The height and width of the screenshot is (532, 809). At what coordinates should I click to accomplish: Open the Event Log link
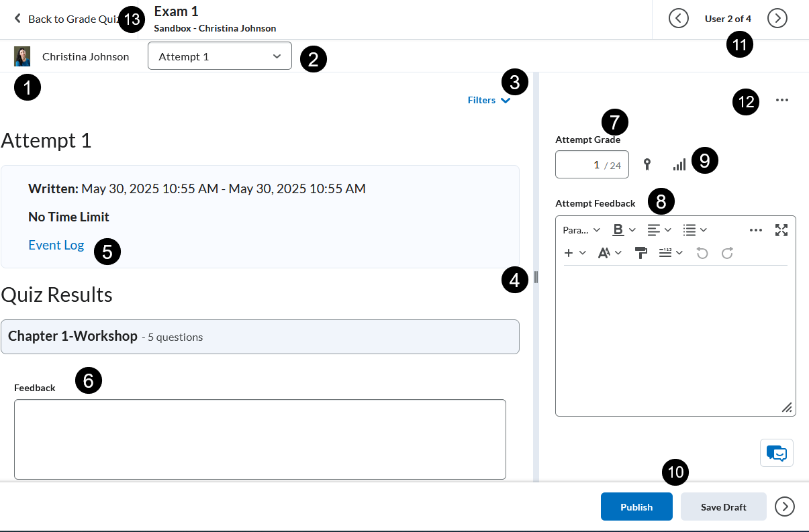pos(56,246)
